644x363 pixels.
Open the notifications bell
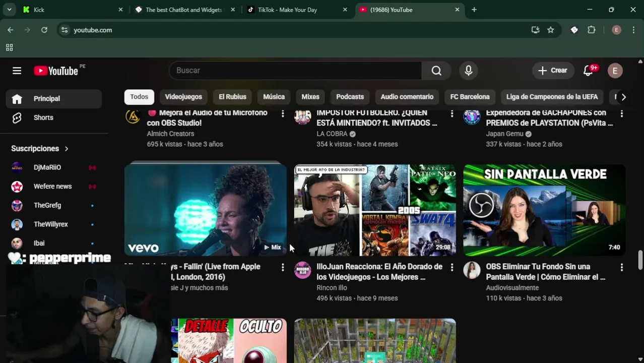(x=588, y=71)
